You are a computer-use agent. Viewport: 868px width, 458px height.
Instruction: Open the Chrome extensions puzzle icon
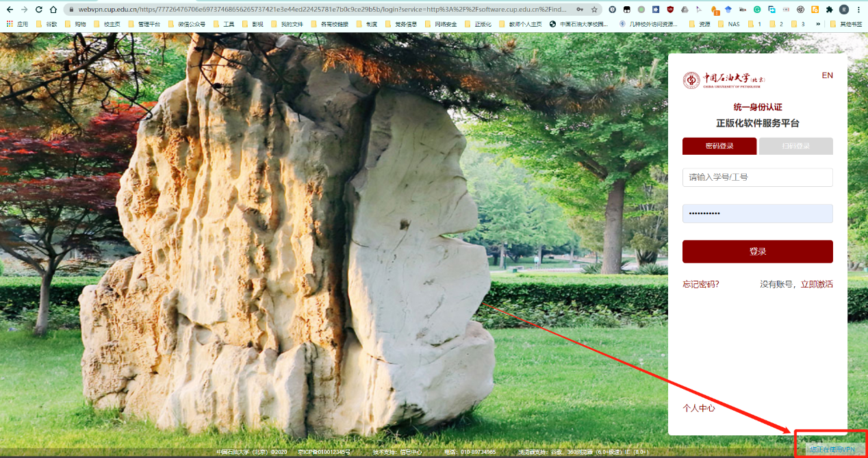click(829, 10)
